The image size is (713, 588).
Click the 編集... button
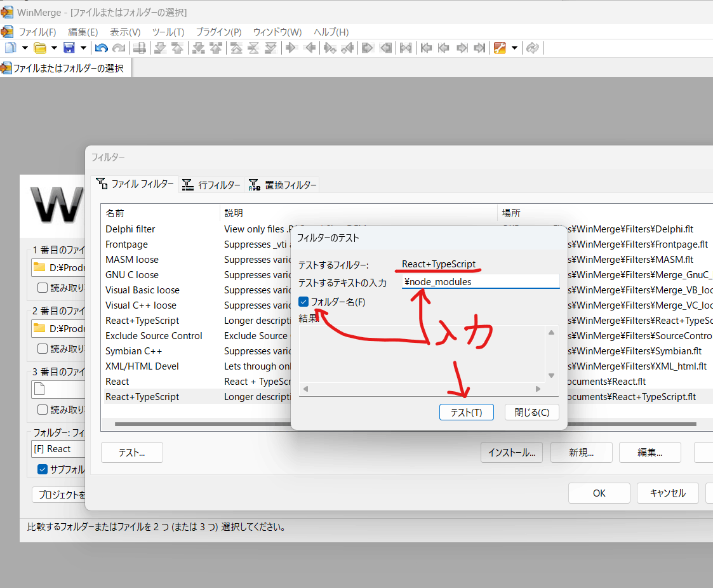click(650, 453)
